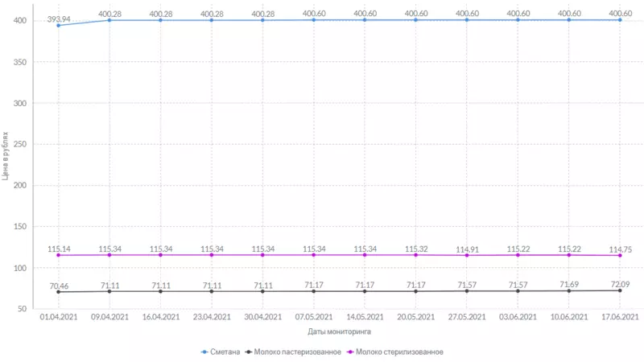Screen dimensions: 644x362
Task: Click the black Молоко пастеризованное legend marker
Action: [249, 352]
